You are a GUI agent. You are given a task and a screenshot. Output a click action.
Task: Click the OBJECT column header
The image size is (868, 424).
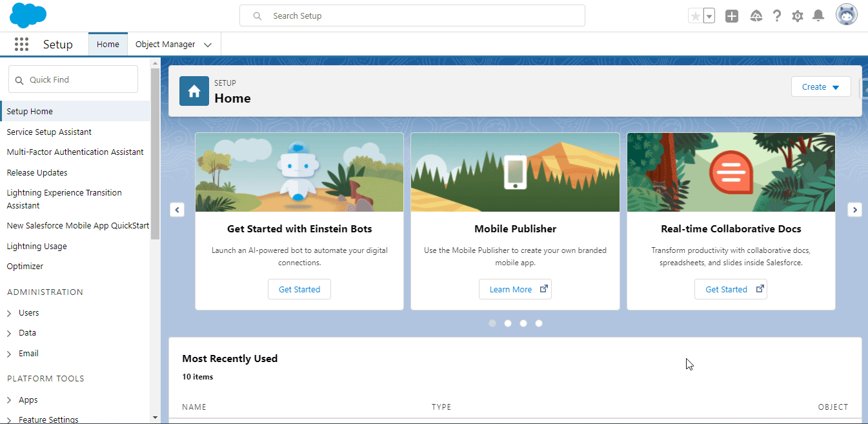pos(833,407)
